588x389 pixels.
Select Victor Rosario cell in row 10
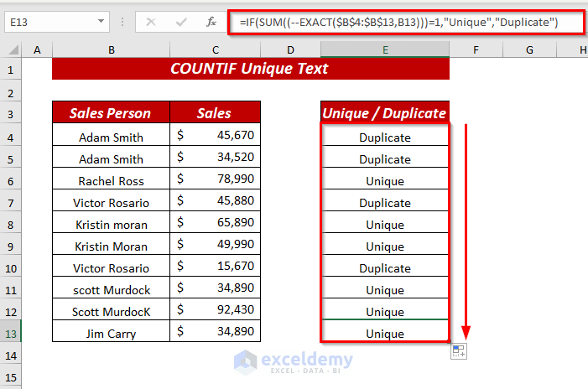click(111, 266)
